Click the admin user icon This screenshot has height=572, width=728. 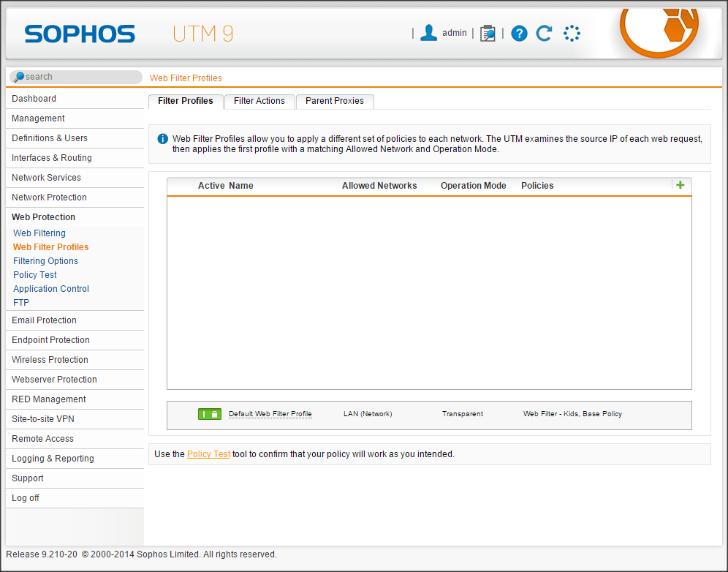coord(429,33)
